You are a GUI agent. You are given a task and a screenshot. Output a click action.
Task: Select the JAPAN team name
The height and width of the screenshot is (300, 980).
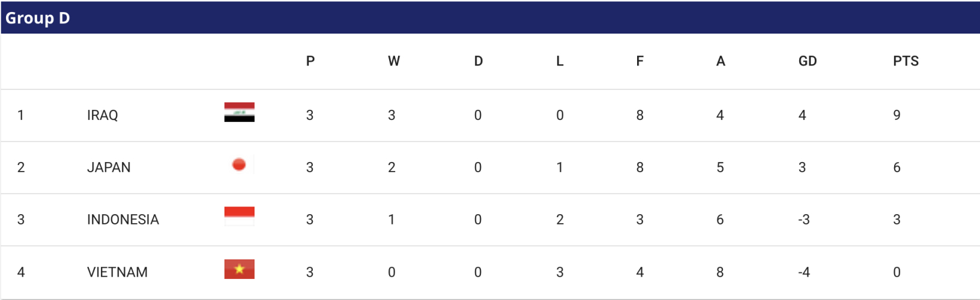pyautogui.click(x=109, y=167)
